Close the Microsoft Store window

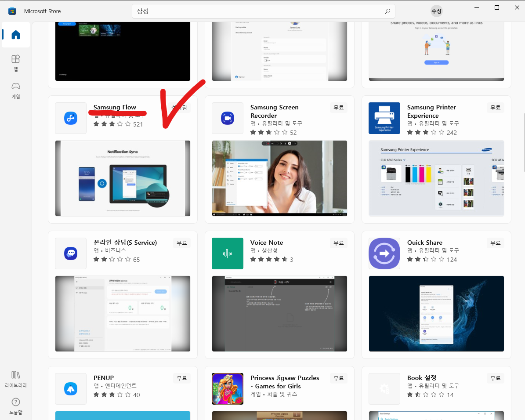pos(517,7)
